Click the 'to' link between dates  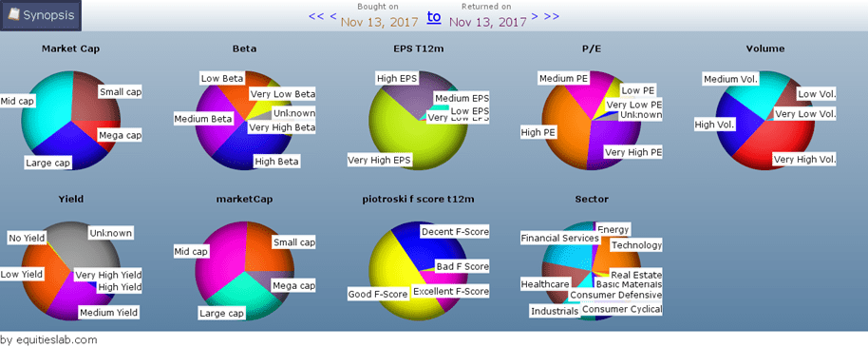[x=434, y=17]
